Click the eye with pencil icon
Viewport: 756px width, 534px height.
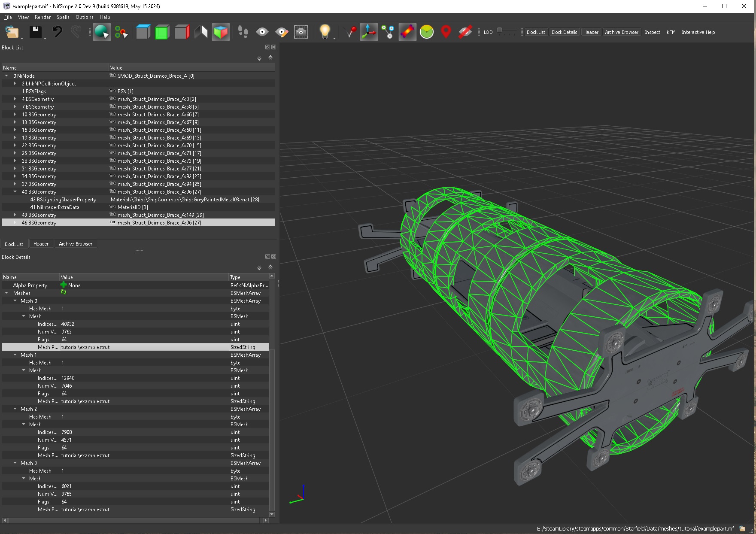coord(282,32)
